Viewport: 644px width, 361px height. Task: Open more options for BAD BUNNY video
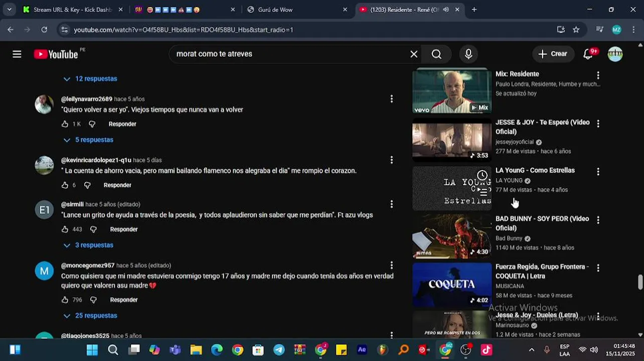coord(598,220)
